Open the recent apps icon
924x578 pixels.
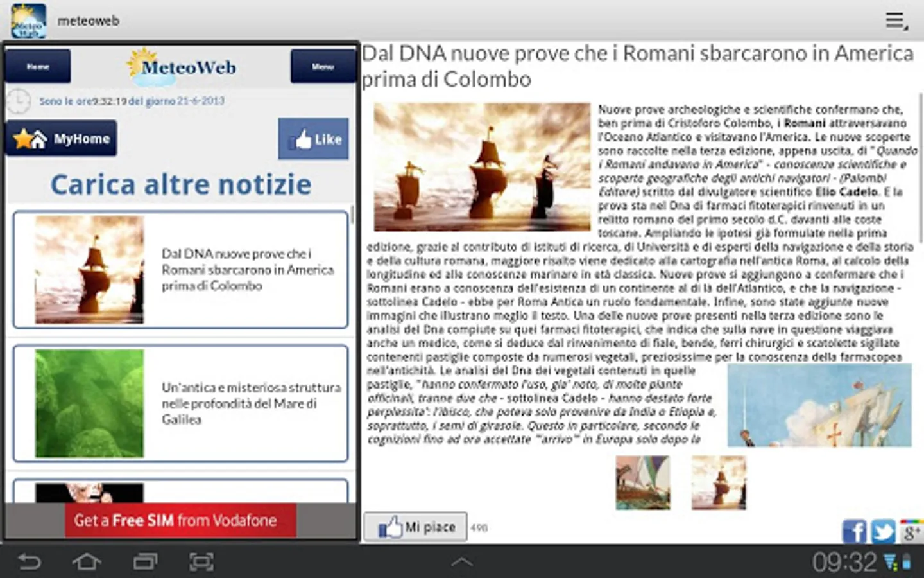point(145,562)
